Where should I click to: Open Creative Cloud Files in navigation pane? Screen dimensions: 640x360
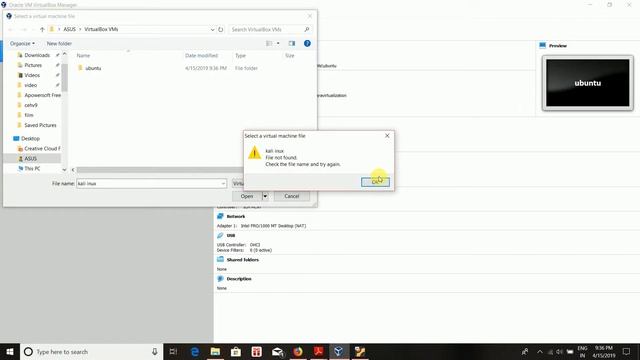[x=42, y=149]
